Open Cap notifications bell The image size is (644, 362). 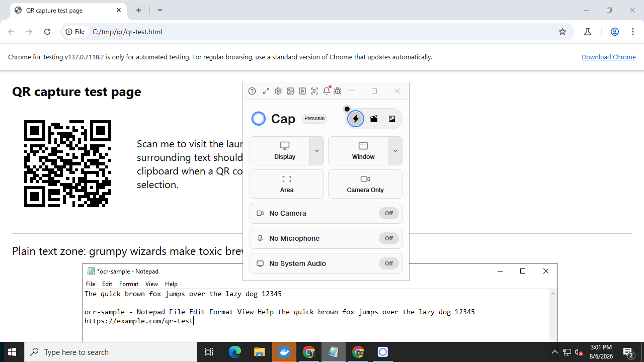coord(327,91)
